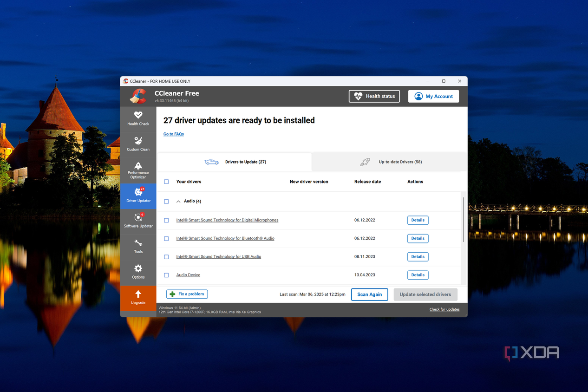The image size is (588, 392).
Task: Click Scan Again
Action: click(x=370, y=294)
